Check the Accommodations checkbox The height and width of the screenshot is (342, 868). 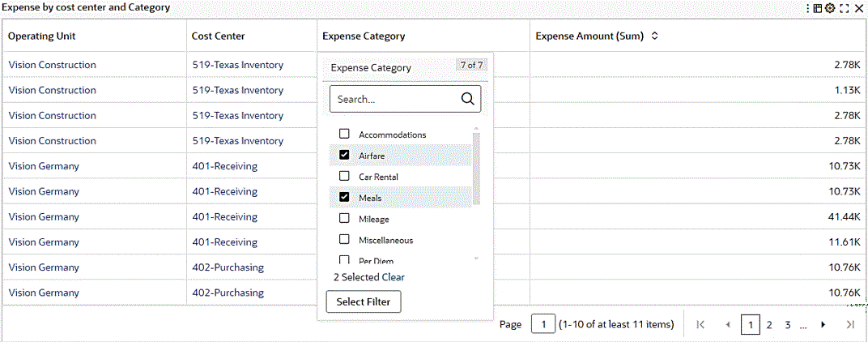[344, 134]
